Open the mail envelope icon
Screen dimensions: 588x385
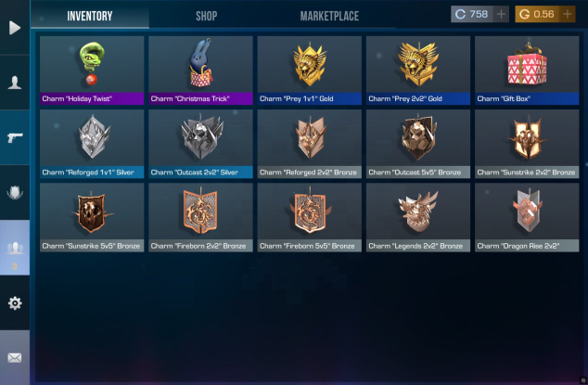click(x=15, y=357)
